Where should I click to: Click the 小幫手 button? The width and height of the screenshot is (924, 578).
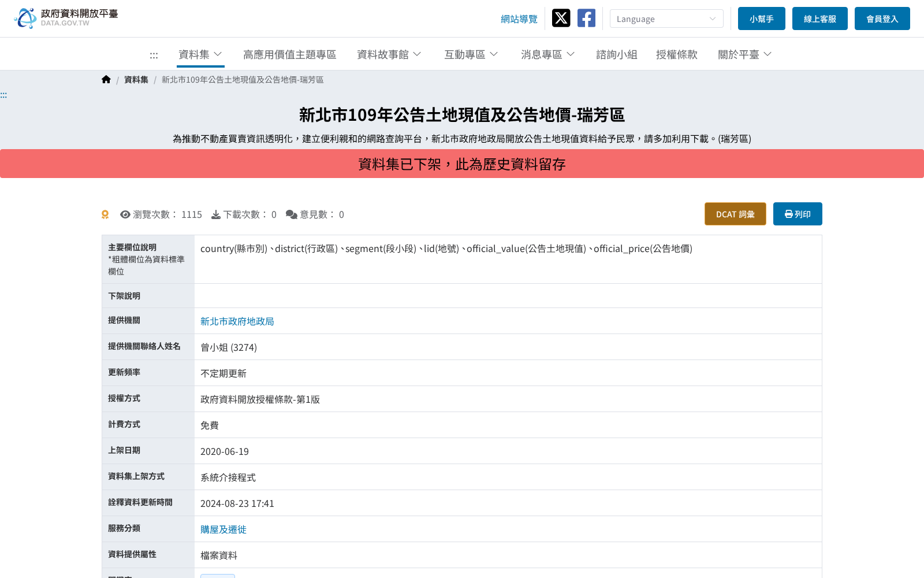tap(761, 18)
